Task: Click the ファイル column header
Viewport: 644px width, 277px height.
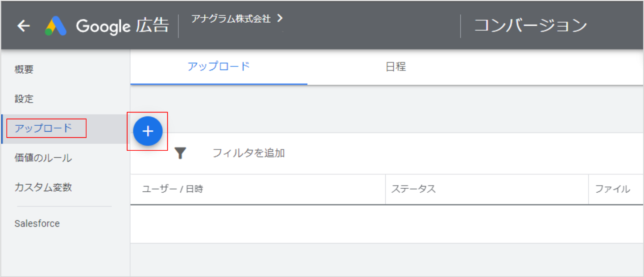Action: [x=612, y=189]
